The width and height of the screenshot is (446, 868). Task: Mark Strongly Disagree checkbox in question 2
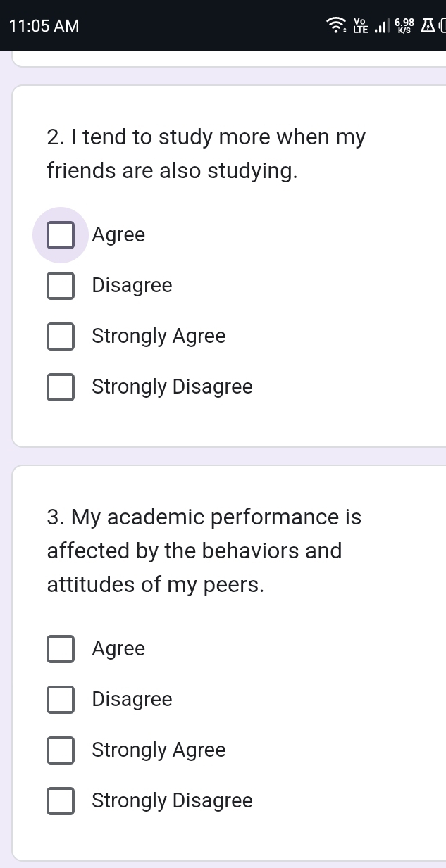(x=61, y=387)
